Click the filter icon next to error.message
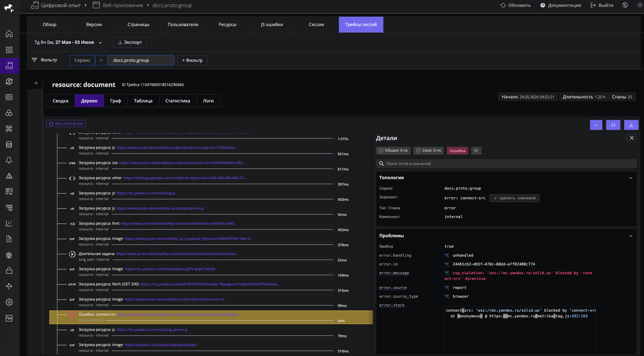The width and height of the screenshot is (644, 356). click(446, 273)
